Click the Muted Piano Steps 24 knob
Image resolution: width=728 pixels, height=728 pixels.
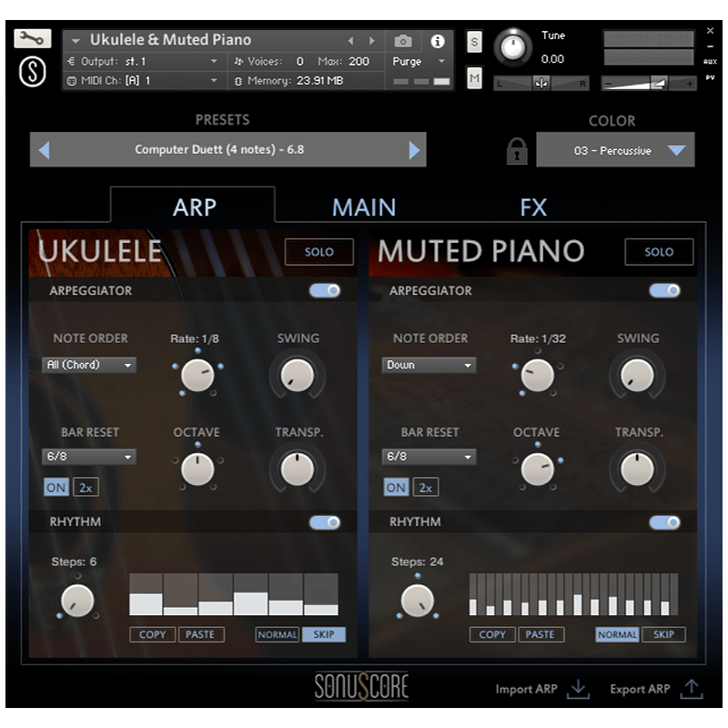418,601
